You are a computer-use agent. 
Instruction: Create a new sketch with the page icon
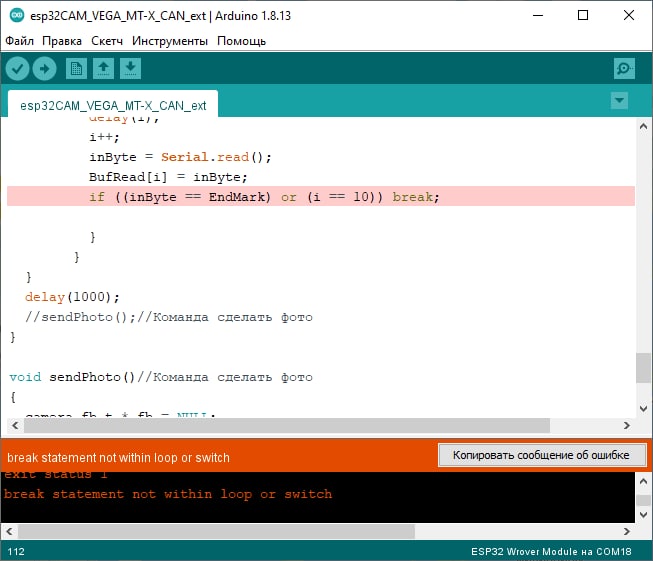(x=76, y=68)
